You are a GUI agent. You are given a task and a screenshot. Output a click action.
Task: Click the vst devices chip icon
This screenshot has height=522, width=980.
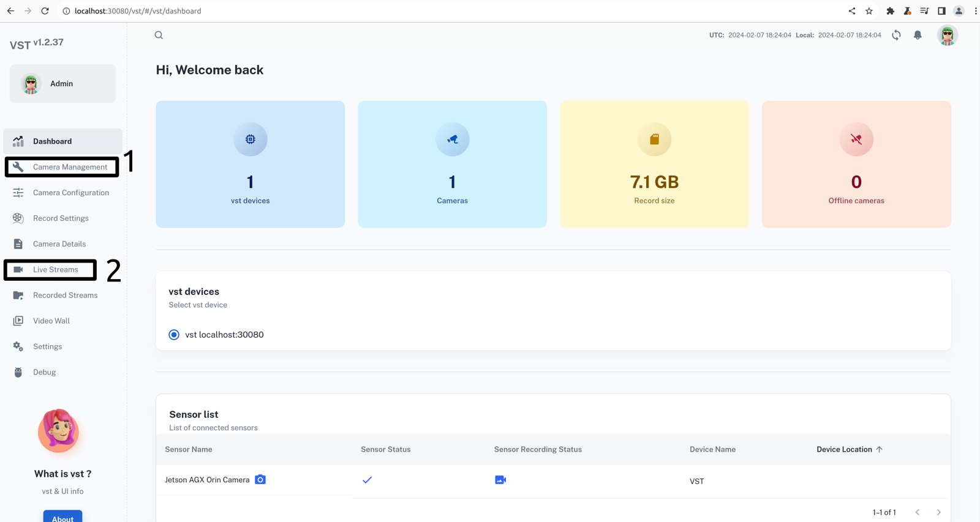pyautogui.click(x=251, y=140)
